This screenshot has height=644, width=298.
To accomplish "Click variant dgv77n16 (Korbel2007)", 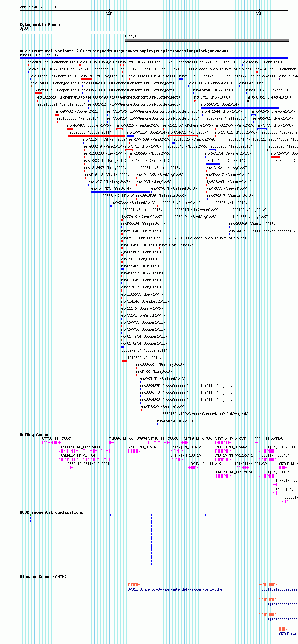I will tap(142, 217).
